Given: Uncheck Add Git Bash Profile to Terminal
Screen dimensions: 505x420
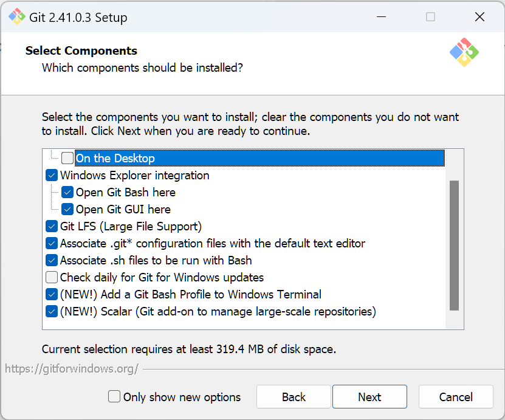Looking at the screenshot, I should click(52, 295).
